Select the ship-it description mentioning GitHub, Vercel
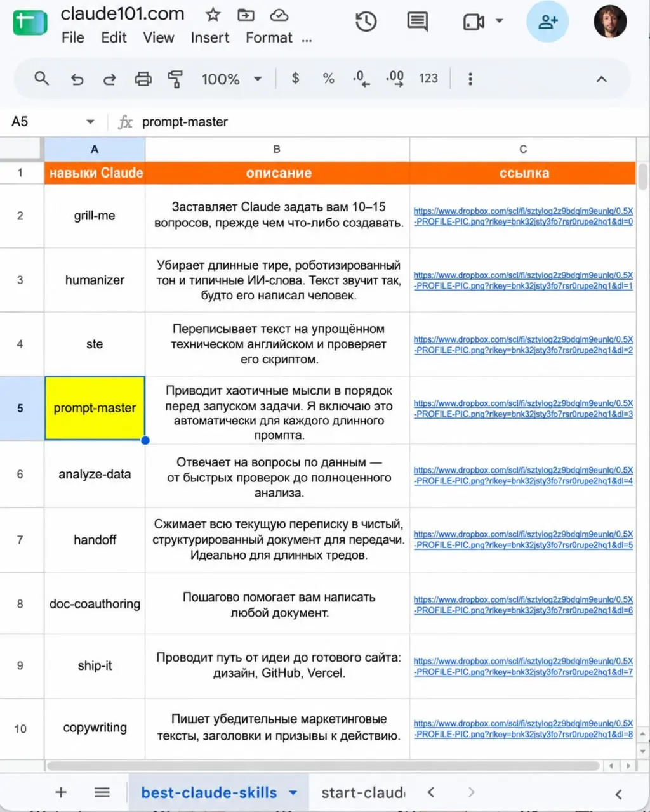Screen dimensions: 650x812 pos(277,665)
